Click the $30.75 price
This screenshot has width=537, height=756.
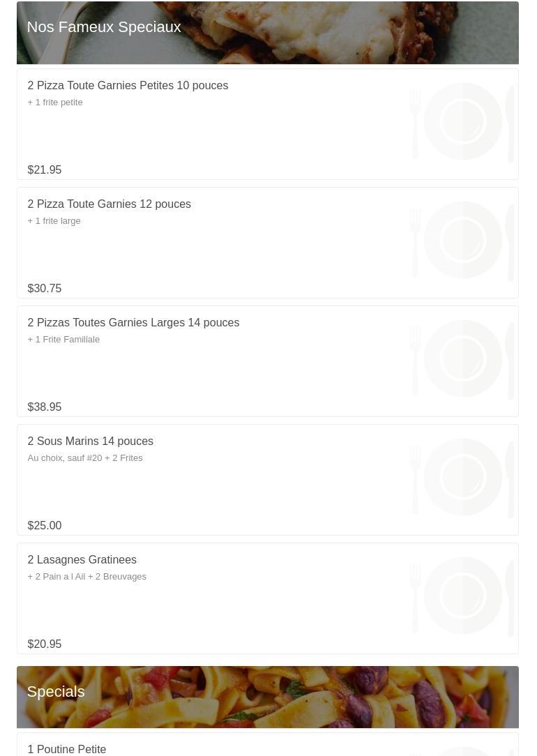45,289
